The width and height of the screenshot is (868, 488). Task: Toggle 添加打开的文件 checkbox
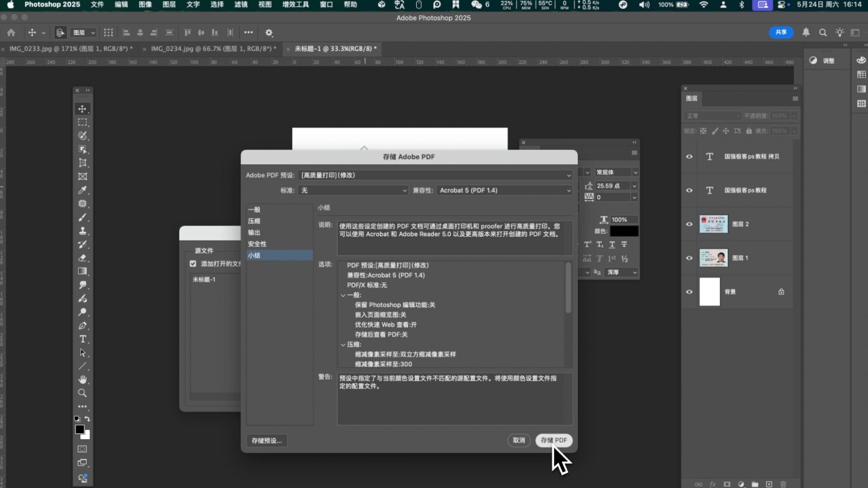tap(193, 263)
